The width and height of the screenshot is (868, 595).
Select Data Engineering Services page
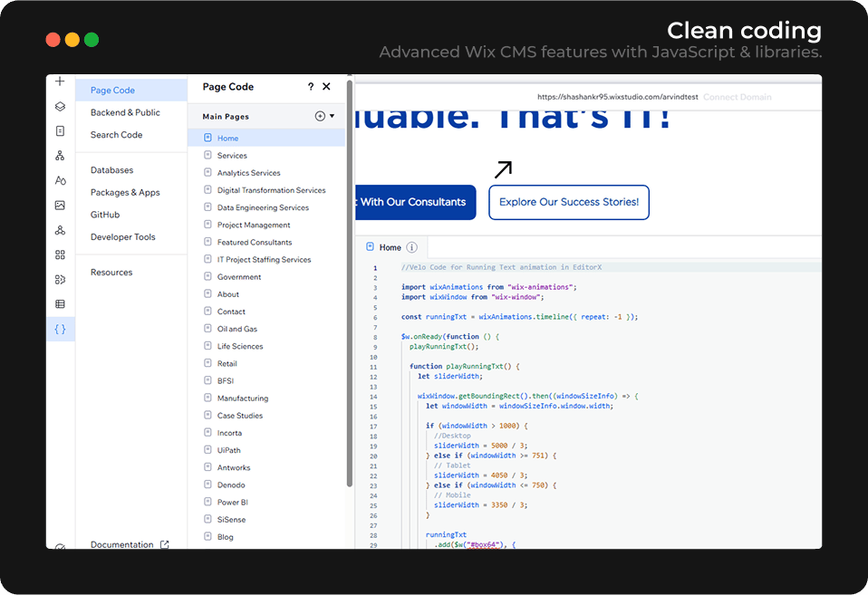click(266, 207)
